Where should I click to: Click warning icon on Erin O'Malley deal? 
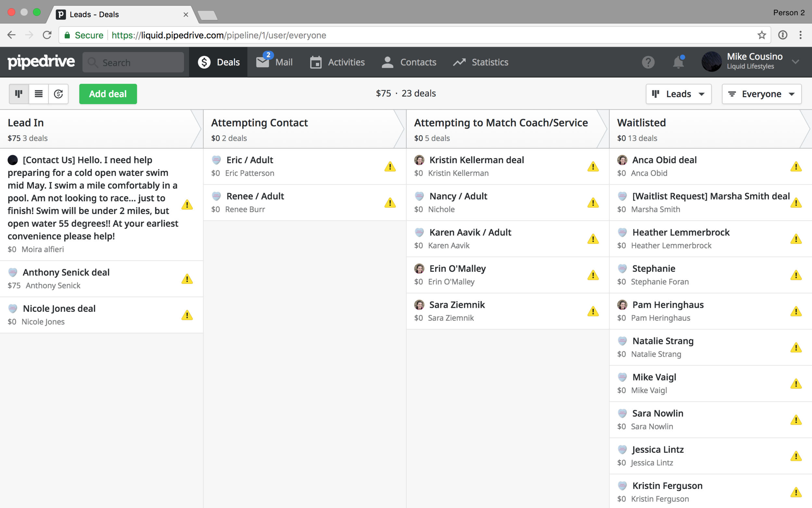pyautogui.click(x=593, y=275)
